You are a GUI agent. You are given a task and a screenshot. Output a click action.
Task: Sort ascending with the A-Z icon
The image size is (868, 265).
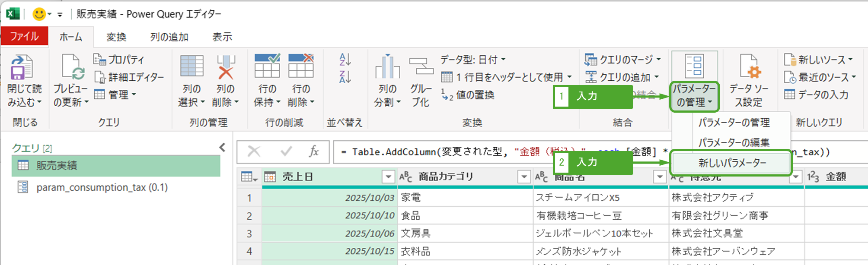pos(345,60)
